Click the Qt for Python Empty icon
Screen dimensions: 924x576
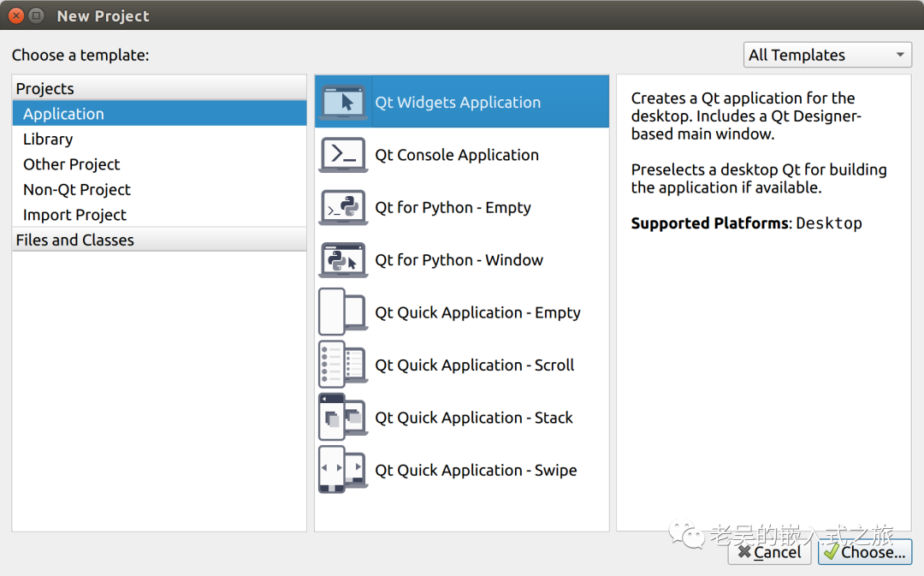point(344,207)
